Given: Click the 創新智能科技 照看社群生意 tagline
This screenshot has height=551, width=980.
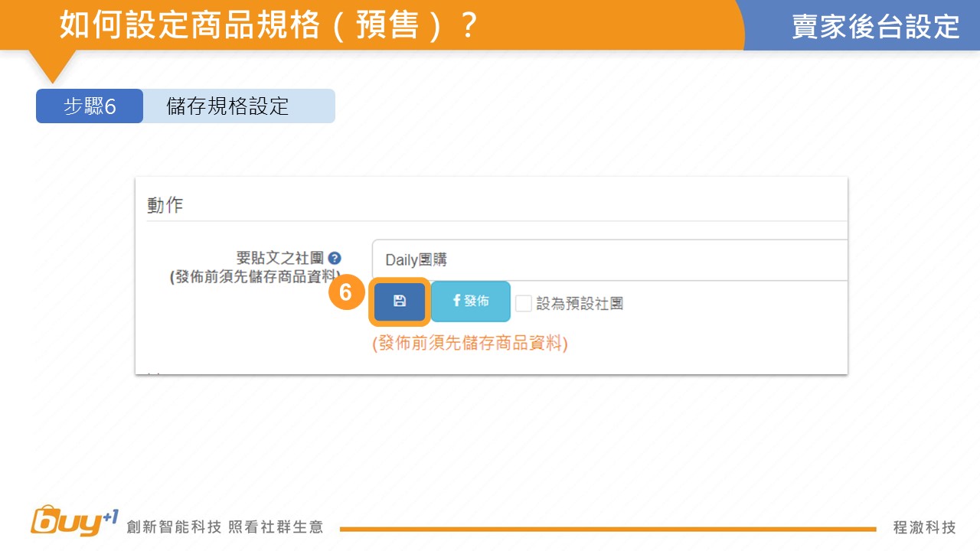Looking at the screenshot, I should (225, 527).
